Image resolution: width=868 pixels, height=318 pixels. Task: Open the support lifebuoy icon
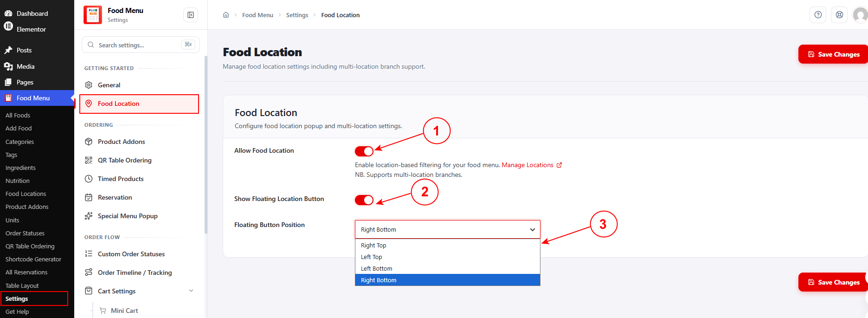coord(839,15)
